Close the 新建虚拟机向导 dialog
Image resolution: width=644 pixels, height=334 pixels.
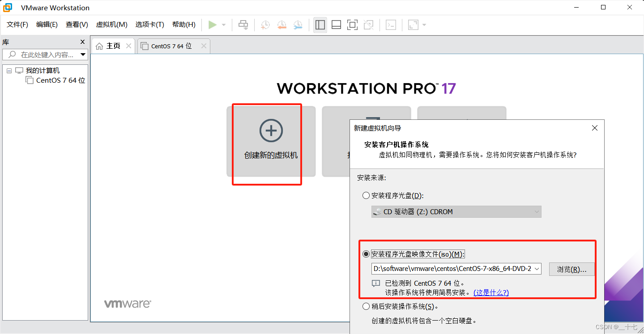pos(595,128)
